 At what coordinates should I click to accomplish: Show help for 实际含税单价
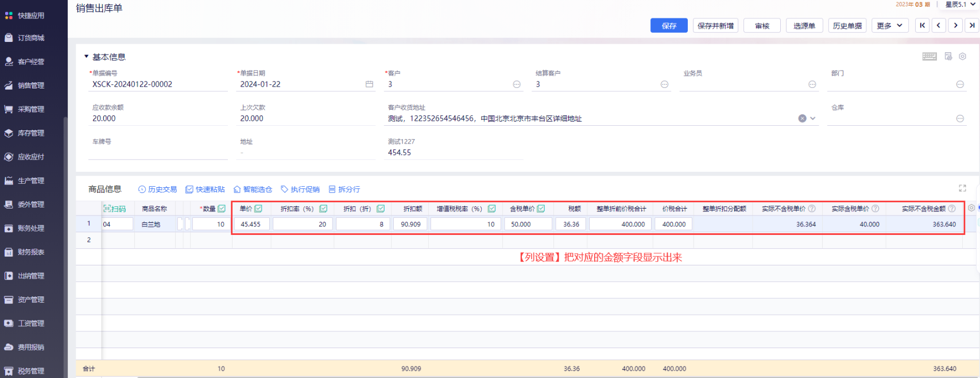point(875,209)
